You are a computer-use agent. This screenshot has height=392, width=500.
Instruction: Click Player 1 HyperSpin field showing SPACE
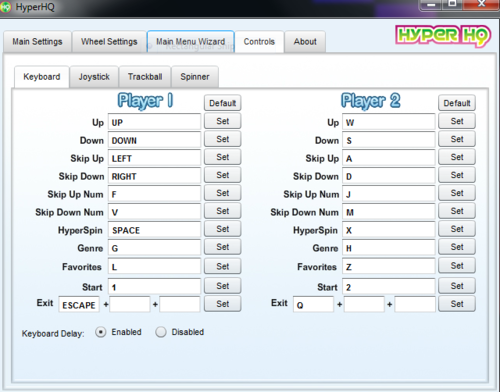tap(154, 230)
